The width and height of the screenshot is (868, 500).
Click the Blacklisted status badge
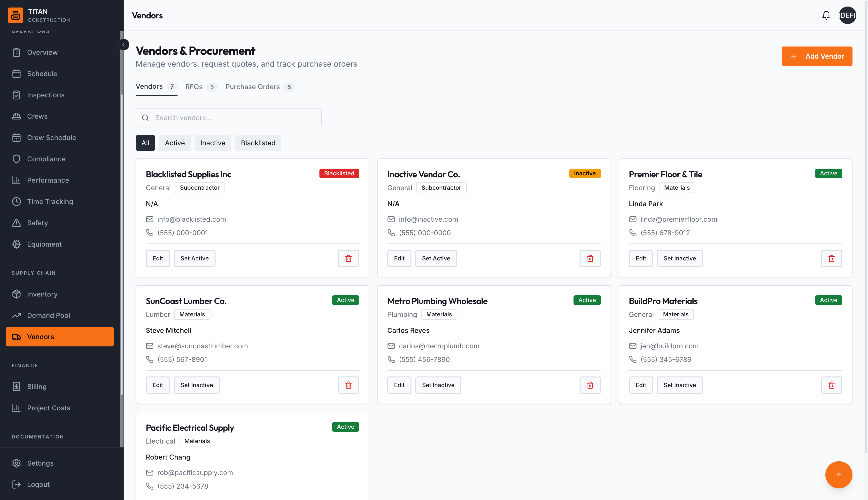tap(339, 173)
